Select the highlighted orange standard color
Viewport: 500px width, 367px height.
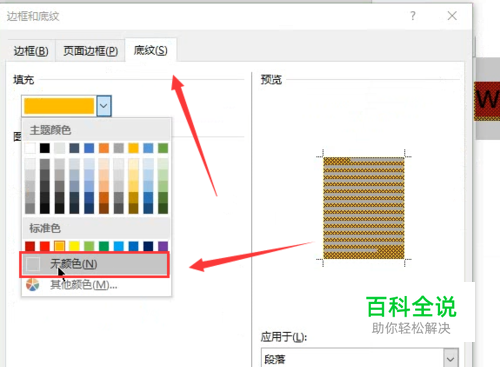click(x=60, y=246)
